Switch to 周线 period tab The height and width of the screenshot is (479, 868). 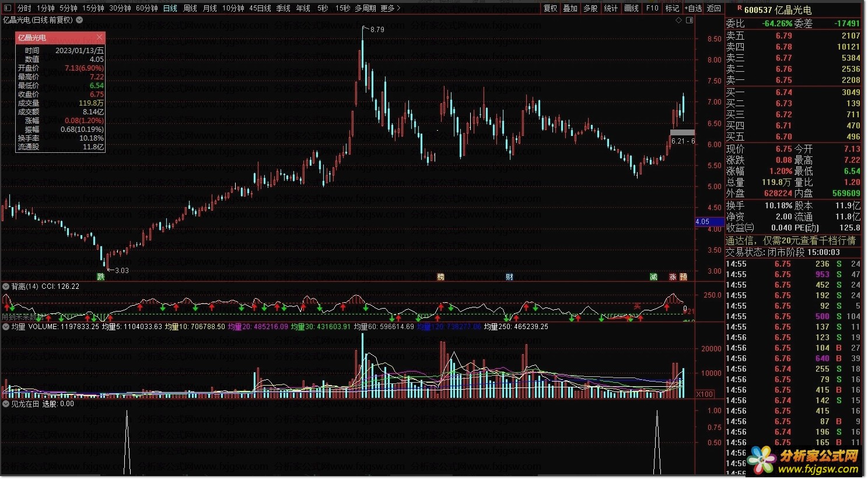pyautogui.click(x=190, y=8)
